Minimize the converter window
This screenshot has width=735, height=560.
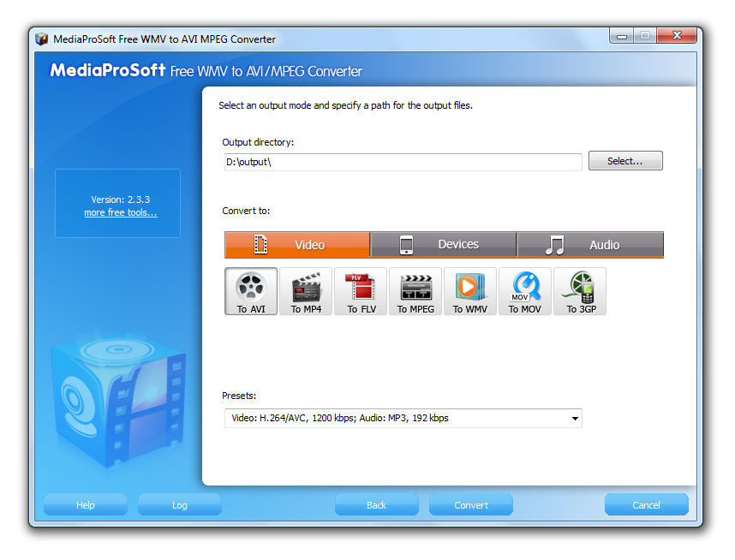tap(622, 36)
